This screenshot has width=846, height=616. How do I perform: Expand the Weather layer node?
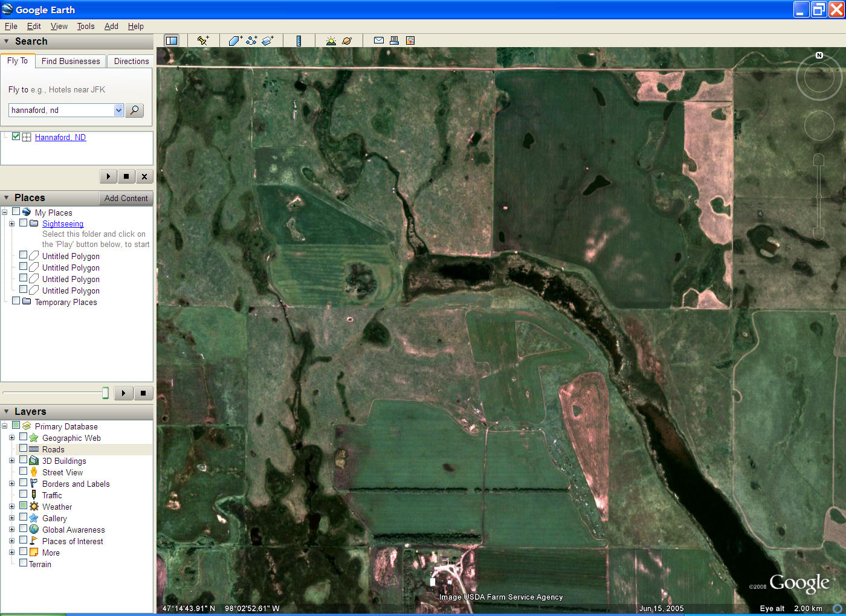pos(11,506)
